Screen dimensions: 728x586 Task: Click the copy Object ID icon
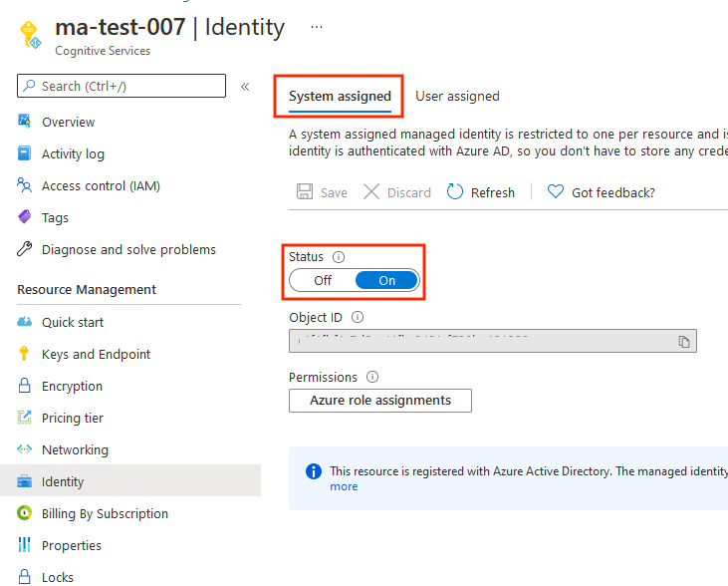[684, 342]
